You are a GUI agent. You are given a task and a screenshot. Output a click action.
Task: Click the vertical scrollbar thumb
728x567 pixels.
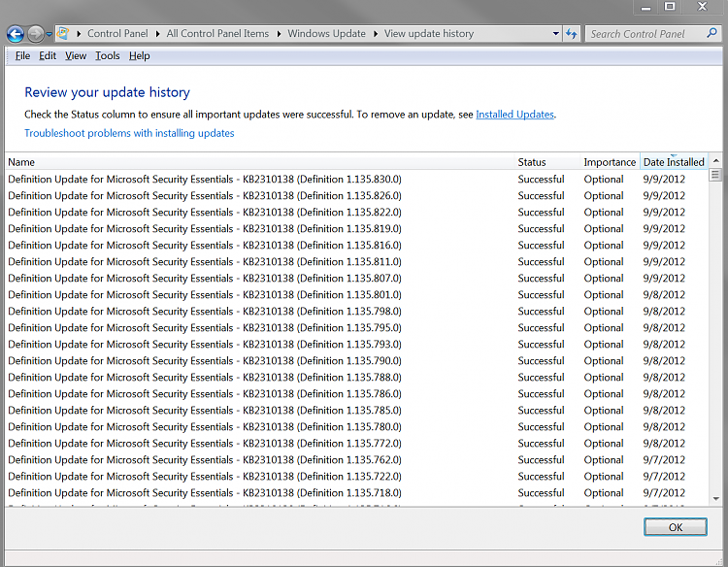pos(715,175)
